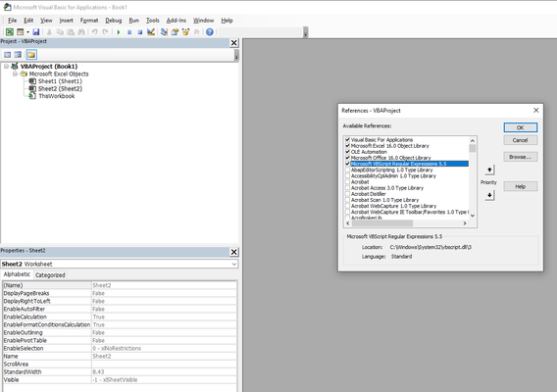Open the Properties Window toolbar icon
The height and width of the screenshot is (392, 557).
point(175,32)
